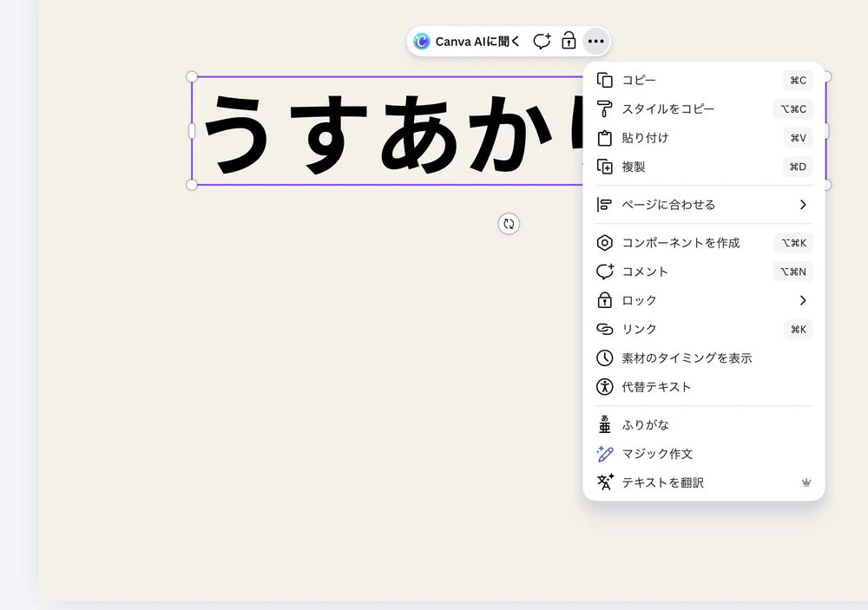868x610 pixels.
Task: Click the ⌘K shortcut badge on リンク row
Action: [x=799, y=330]
